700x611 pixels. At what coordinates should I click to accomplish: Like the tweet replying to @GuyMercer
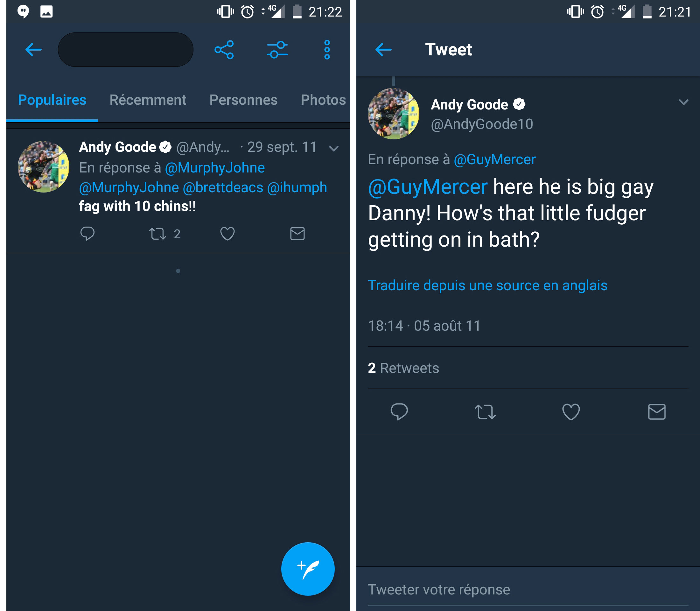pyautogui.click(x=571, y=411)
